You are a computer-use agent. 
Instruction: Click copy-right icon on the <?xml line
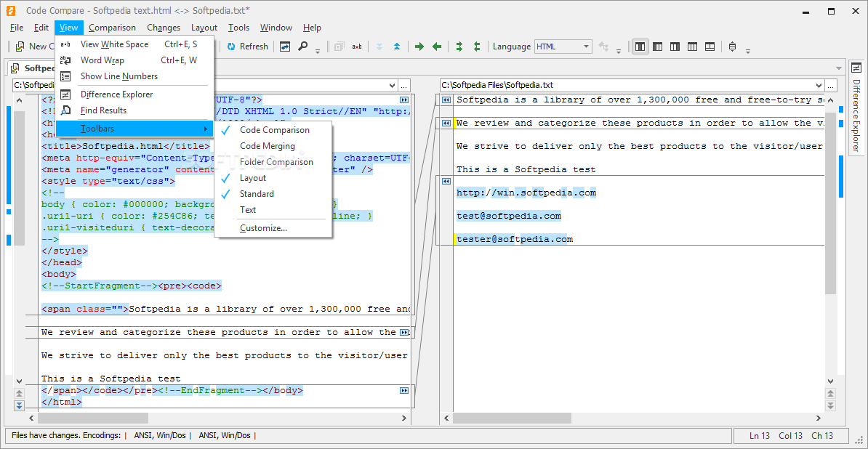coord(404,100)
